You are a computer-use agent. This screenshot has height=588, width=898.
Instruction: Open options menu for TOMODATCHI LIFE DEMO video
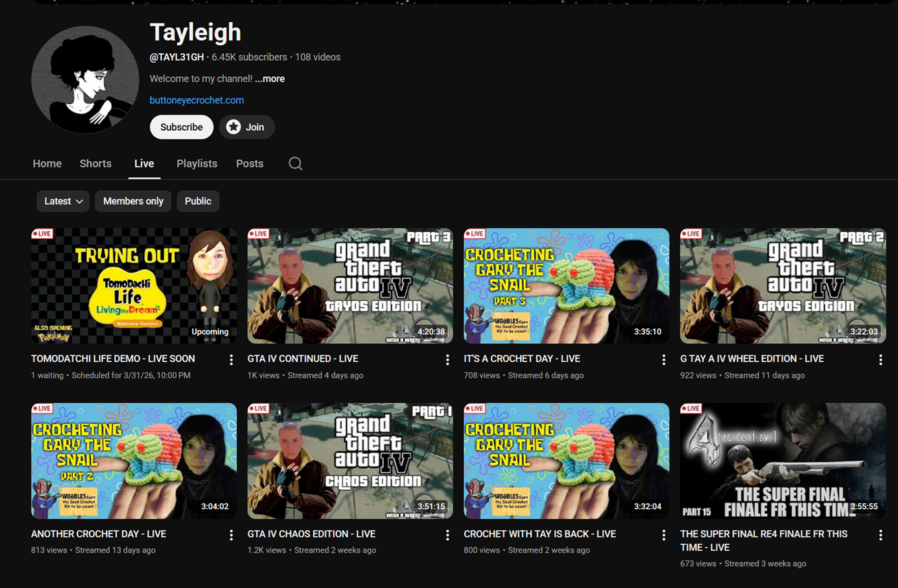click(231, 360)
